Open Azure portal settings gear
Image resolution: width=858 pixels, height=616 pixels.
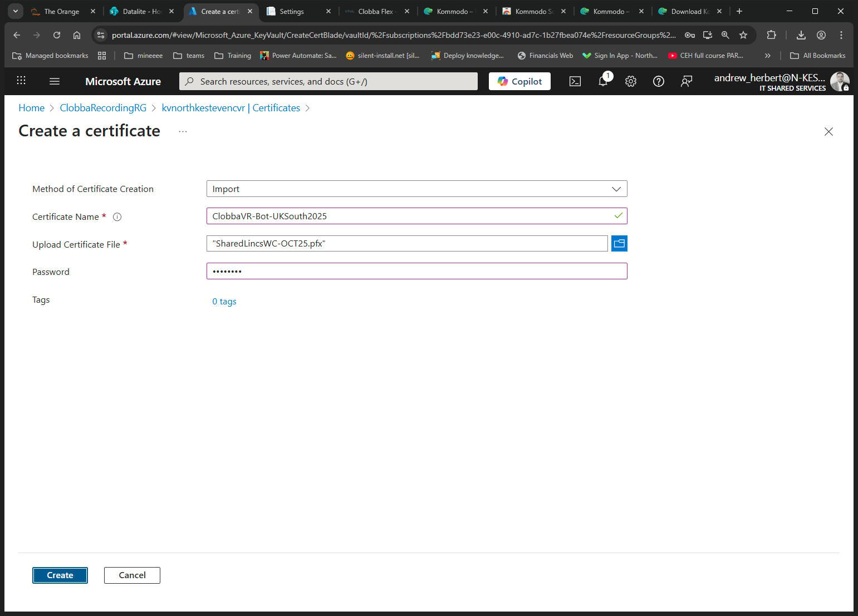631,81
